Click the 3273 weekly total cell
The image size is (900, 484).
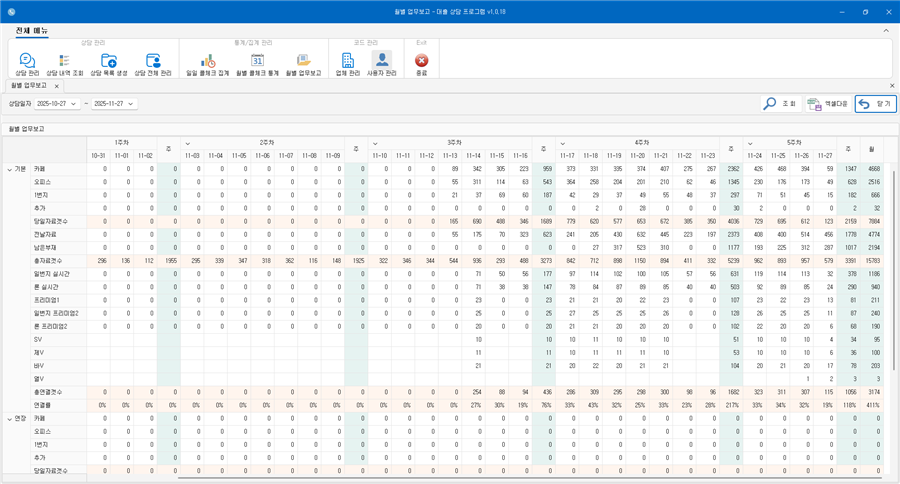tap(544, 261)
